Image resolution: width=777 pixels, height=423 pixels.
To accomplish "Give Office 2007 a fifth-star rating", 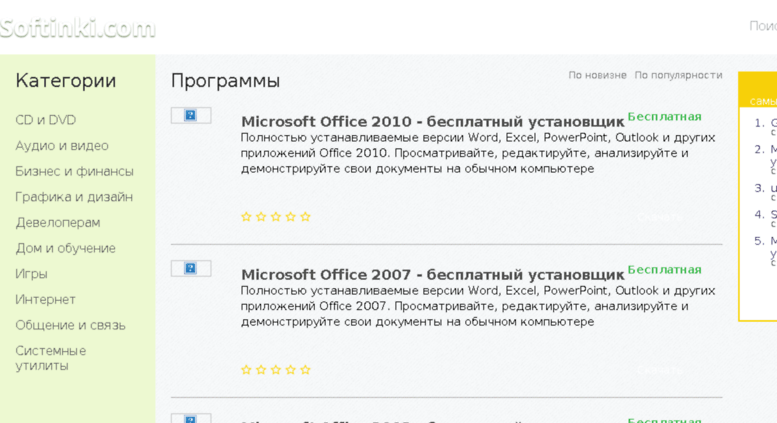I will [x=306, y=370].
